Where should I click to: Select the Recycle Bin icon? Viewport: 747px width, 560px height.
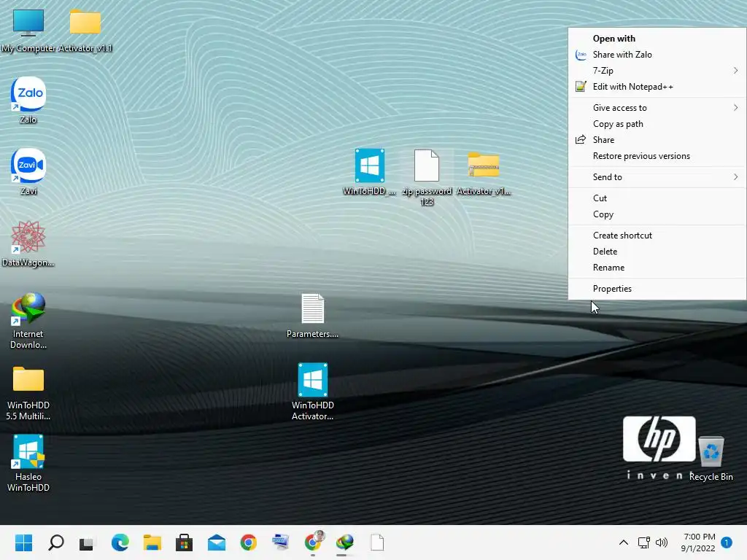711,458
